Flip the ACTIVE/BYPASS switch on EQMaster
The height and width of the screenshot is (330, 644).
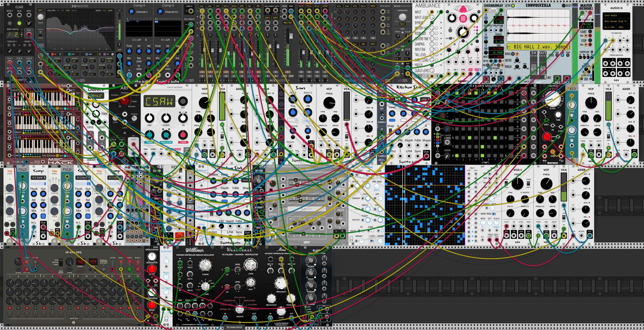(41, 34)
